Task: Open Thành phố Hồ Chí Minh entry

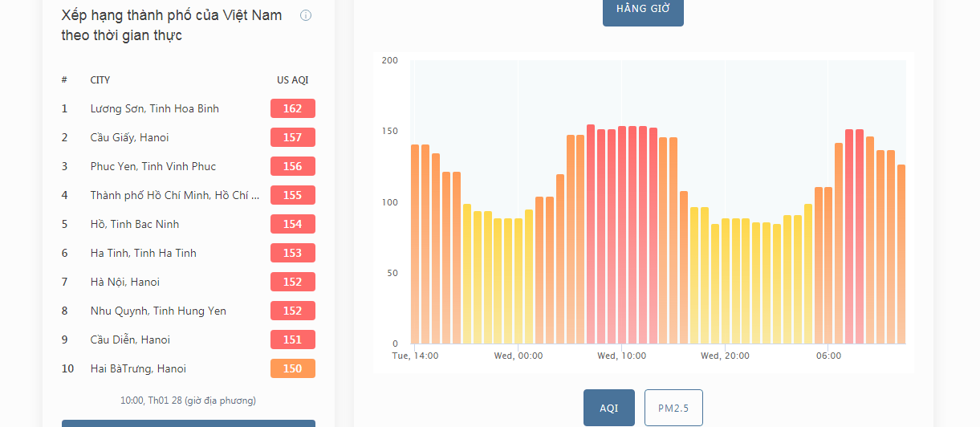Action: pyautogui.click(x=175, y=195)
